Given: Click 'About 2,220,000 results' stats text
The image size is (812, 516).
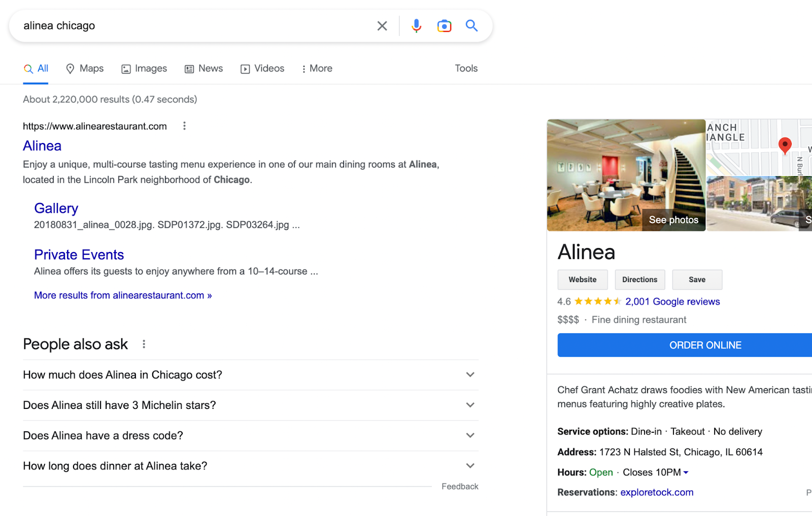Looking at the screenshot, I should pos(110,99).
